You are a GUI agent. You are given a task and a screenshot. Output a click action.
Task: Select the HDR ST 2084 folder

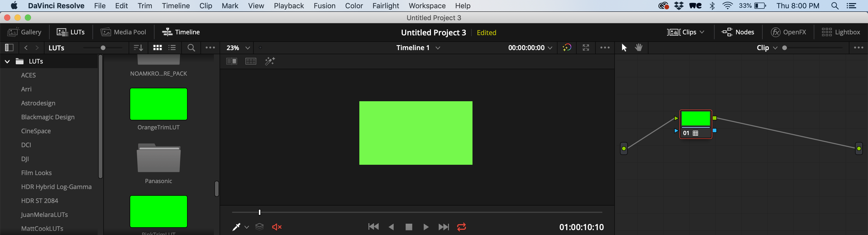(40, 201)
